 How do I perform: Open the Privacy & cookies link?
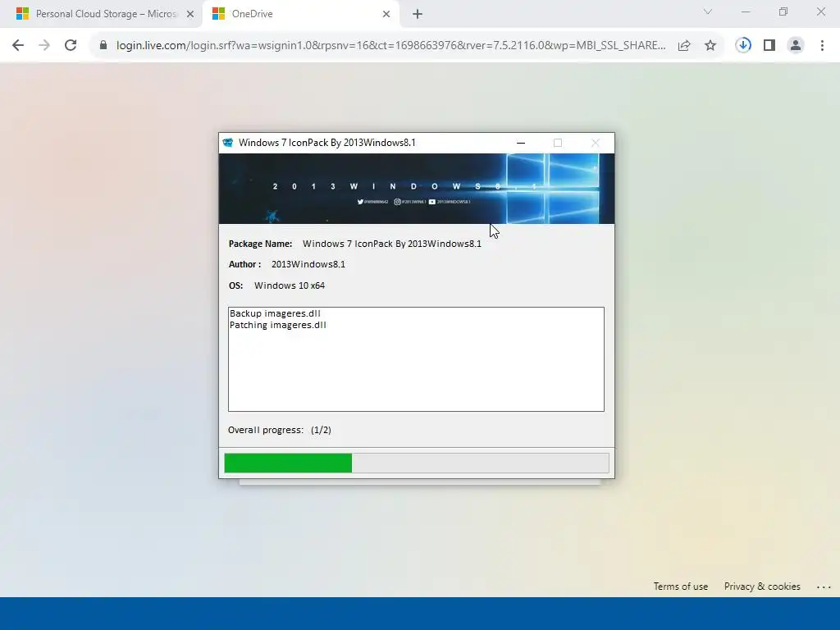click(x=762, y=587)
